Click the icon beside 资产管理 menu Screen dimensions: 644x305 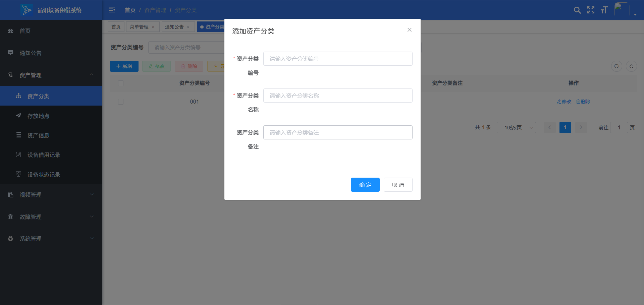[10, 75]
